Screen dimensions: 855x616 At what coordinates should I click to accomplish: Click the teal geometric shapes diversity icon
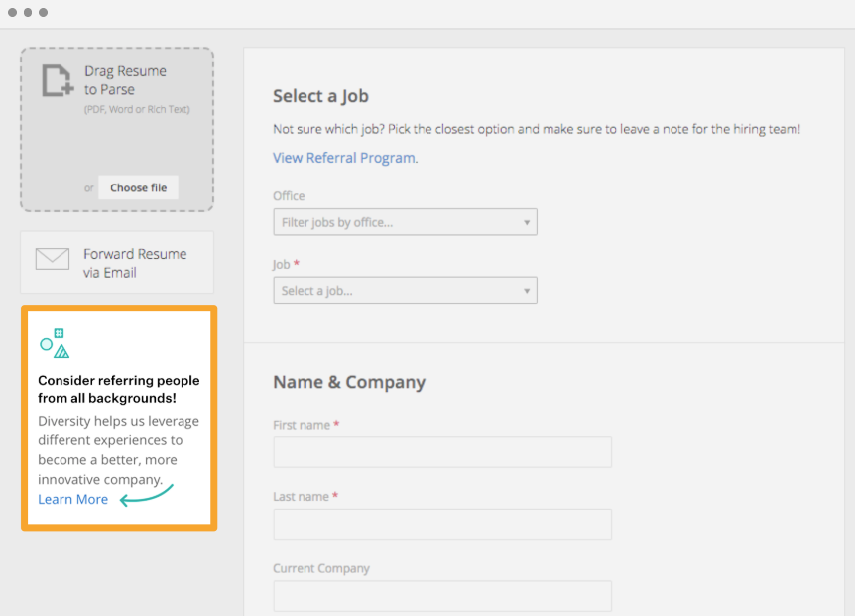[55, 343]
